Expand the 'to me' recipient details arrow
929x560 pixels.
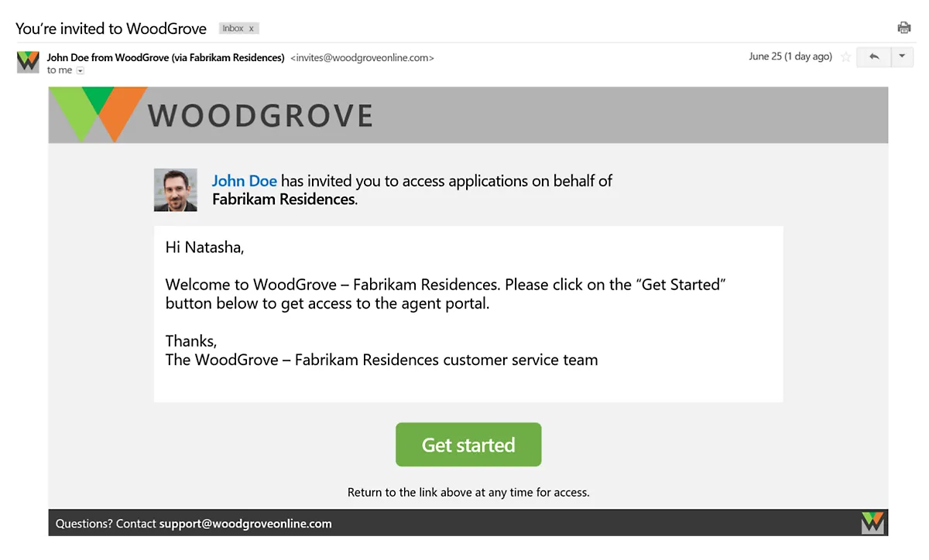click(x=81, y=70)
